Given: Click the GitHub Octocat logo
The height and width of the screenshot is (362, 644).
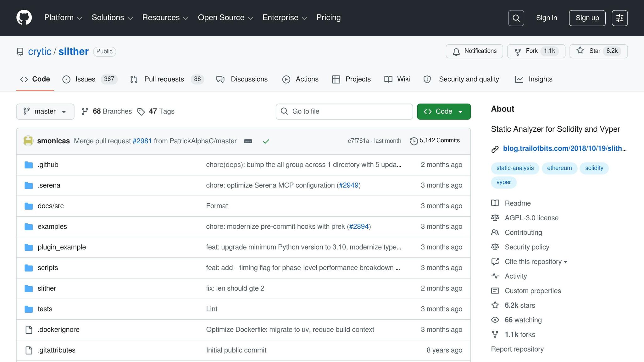Looking at the screenshot, I should click(24, 18).
